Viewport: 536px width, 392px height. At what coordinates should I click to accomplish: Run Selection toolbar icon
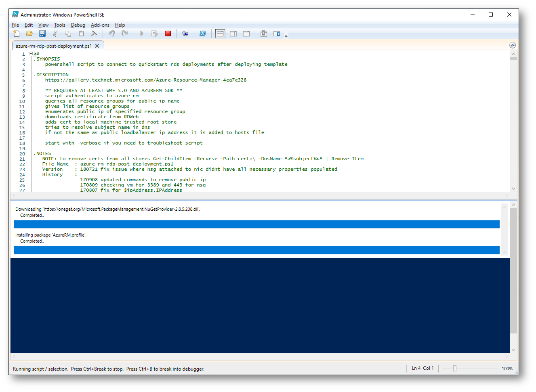coord(155,34)
